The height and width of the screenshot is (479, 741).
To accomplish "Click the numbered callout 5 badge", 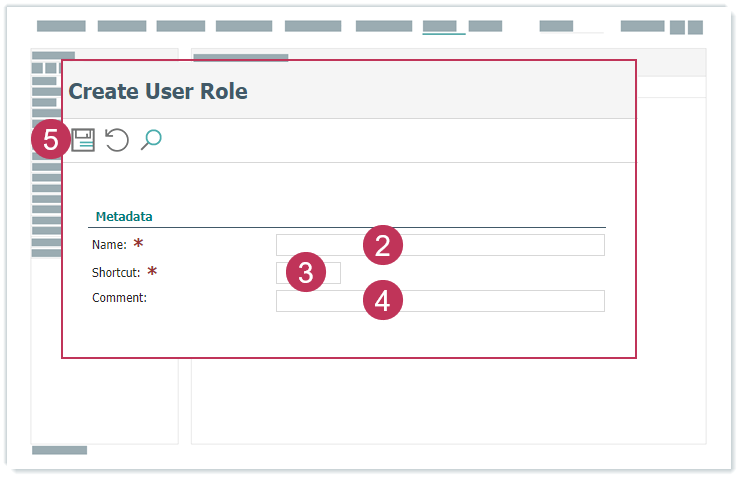I will tap(51, 140).
